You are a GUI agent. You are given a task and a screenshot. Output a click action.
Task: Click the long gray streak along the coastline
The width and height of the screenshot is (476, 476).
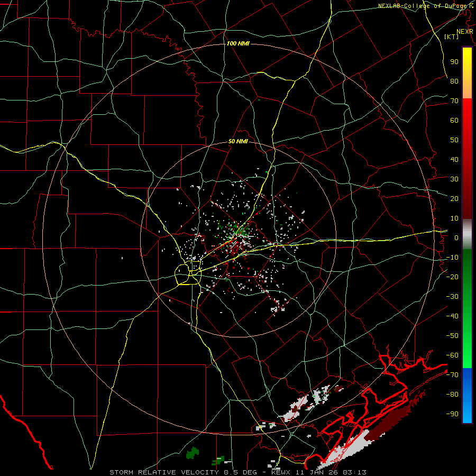pos(346,449)
